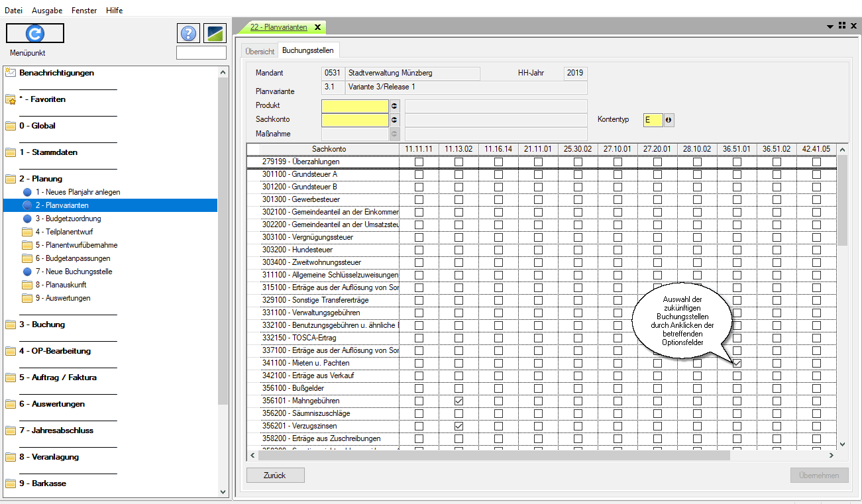Image resolution: width=862 pixels, height=504 pixels.
Task: Click the Sachkonto lookup icon
Action: (395, 121)
